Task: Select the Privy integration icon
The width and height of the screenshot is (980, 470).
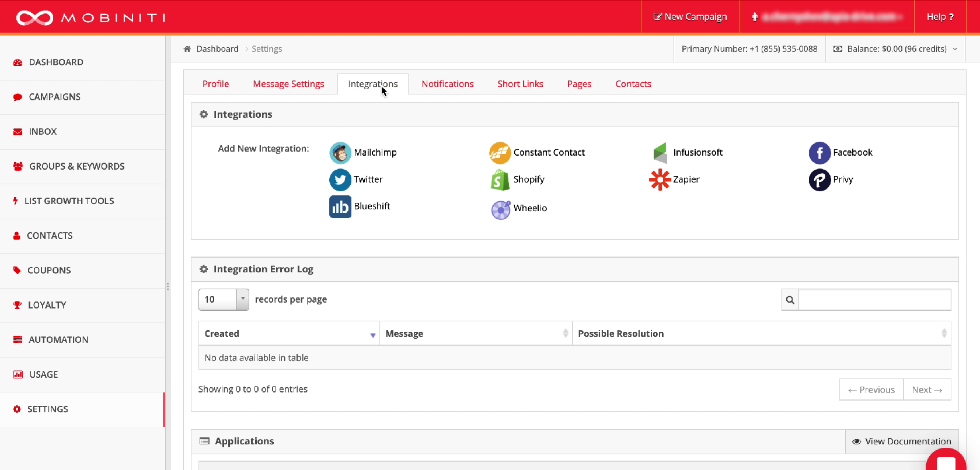Action: pos(819,180)
